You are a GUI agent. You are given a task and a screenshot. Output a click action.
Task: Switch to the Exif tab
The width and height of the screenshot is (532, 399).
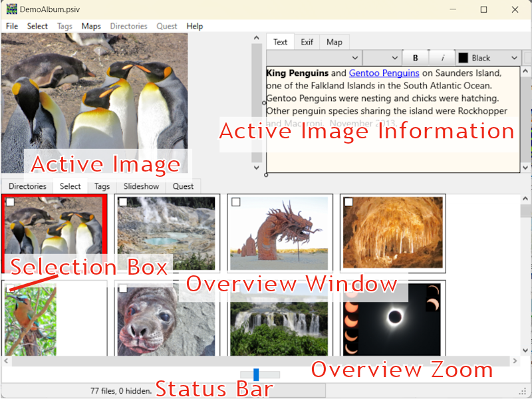[x=307, y=41]
